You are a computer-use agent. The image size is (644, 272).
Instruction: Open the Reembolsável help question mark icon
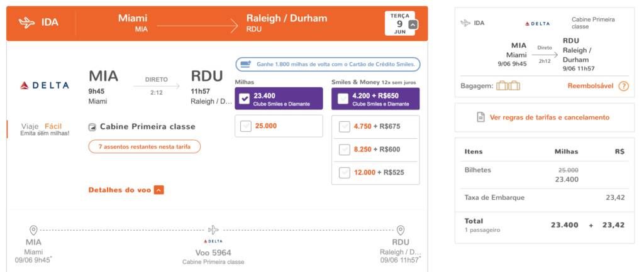623,86
